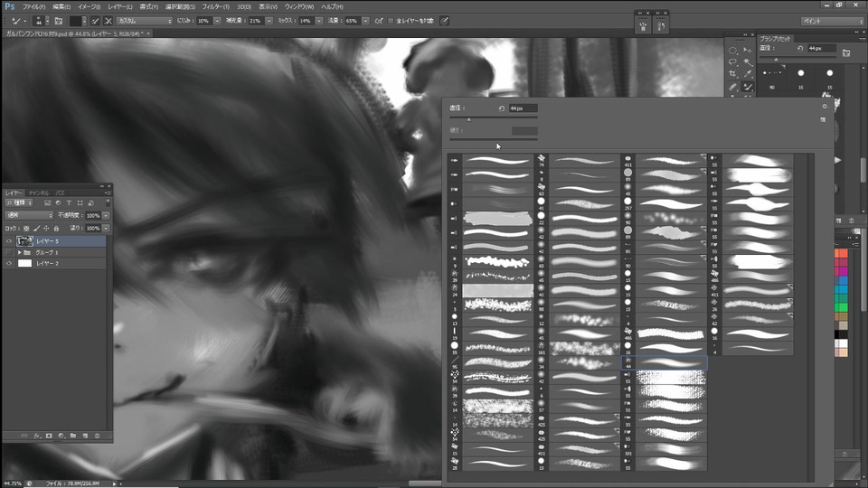Open the mix 14% value dropdown
The height and width of the screenshot is (488, 868).
point(319,21)
